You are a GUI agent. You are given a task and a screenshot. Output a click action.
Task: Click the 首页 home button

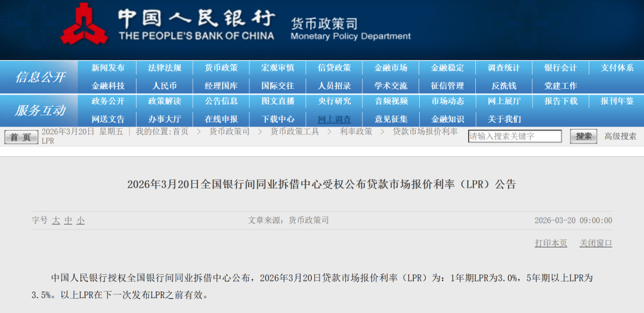pyautogui.click(x=21, y=137)
